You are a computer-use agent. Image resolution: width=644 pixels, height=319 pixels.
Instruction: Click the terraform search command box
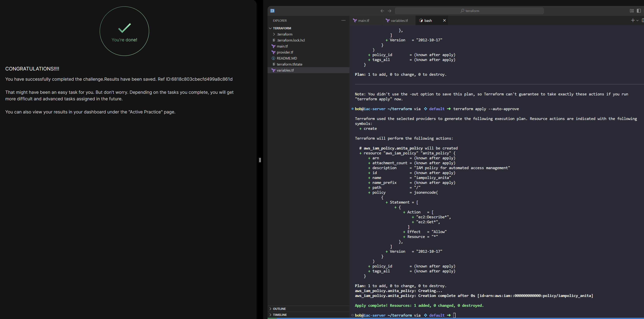tap(469, 11)
